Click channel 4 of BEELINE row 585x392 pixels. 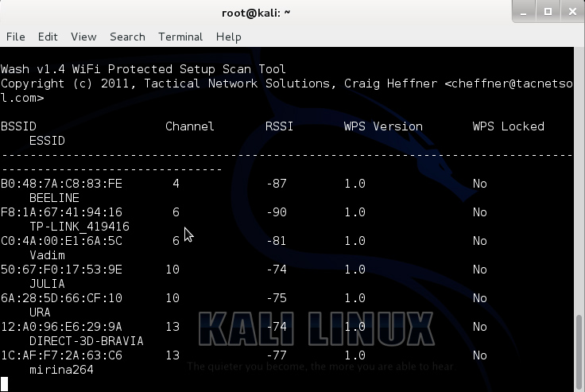176,184
